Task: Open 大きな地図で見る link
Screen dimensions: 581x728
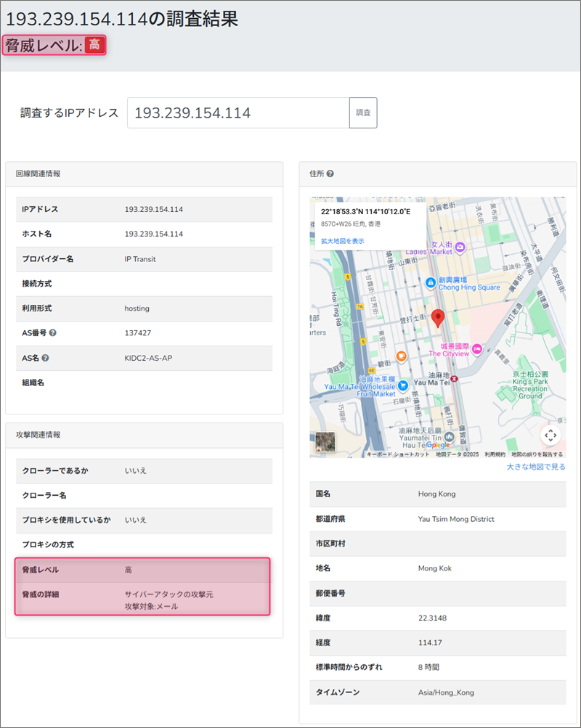Action: coord(535,467)
